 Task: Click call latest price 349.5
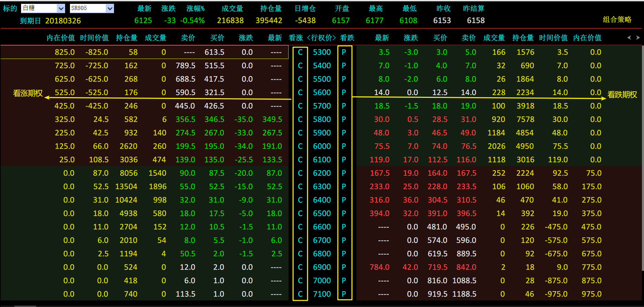pyautogui.click(x=272, y=120)
